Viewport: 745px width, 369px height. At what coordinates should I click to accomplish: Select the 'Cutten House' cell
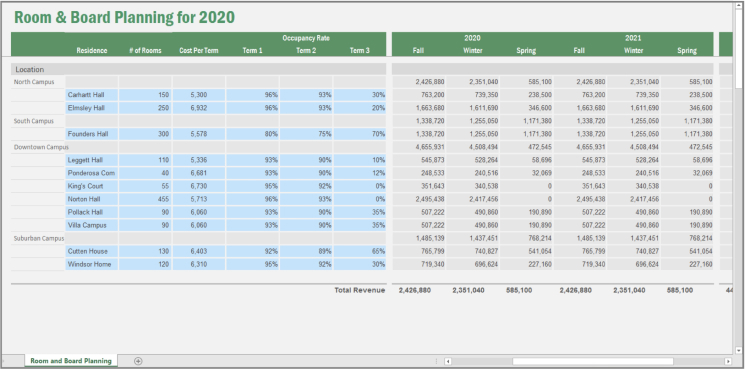pos(92,251)
